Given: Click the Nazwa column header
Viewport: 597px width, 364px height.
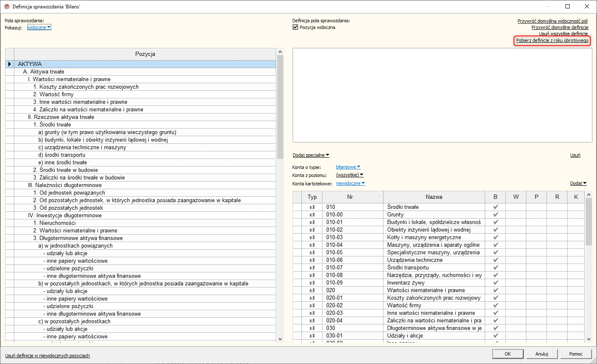Looking at the screenshot, I should pos(434,197).
